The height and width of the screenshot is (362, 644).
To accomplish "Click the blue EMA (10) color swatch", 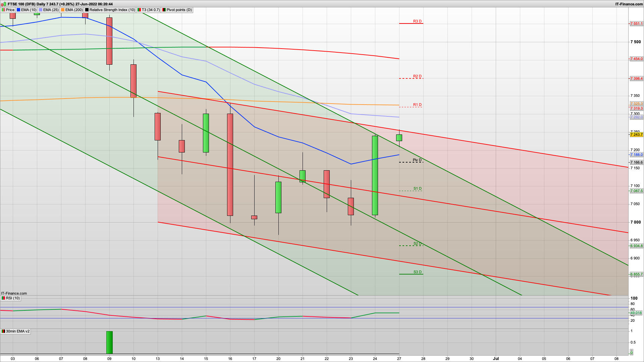I will (x=18, y=10).
